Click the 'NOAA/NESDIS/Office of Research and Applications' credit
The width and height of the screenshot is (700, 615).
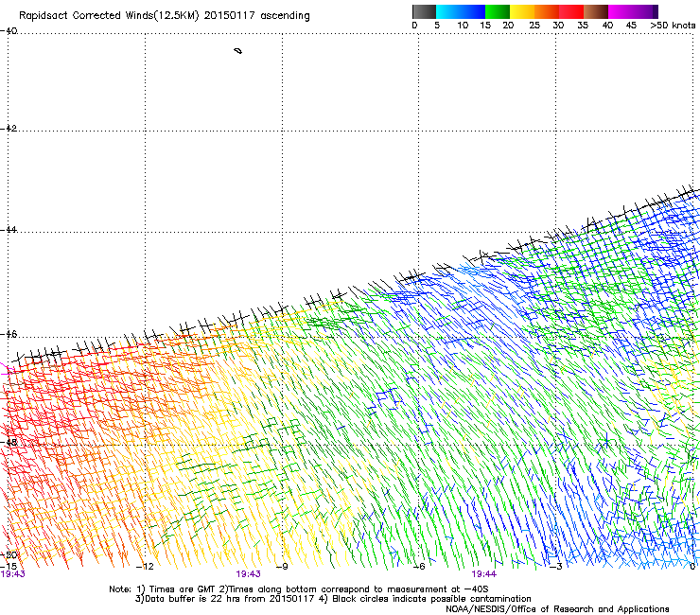pyautogui.click(x=557, y=609)
